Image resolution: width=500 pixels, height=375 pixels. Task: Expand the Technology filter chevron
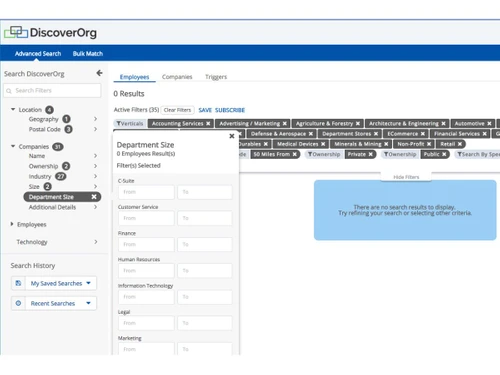(96, 242)
